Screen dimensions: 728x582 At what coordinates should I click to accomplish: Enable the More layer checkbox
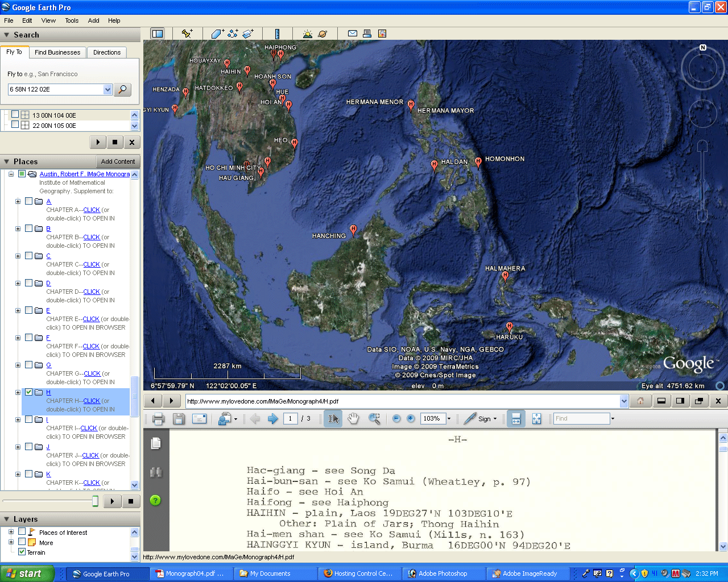(x=22, y=542)
